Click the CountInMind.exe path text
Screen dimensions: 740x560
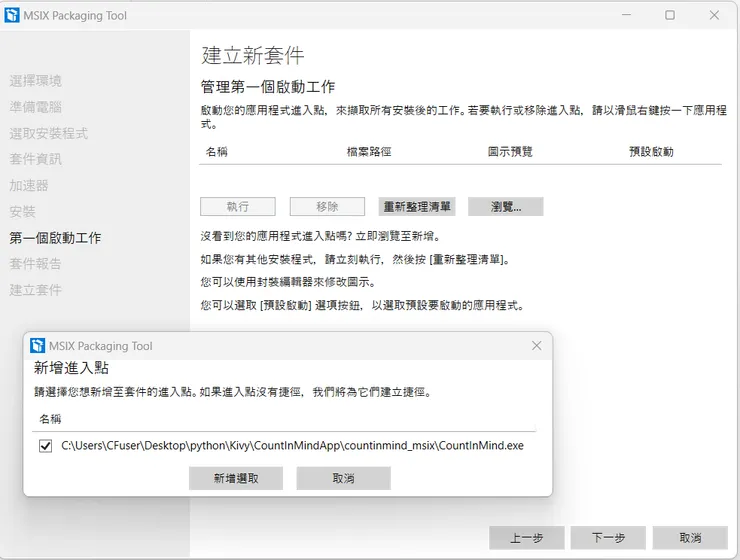pyautogui.click(x=293, y=446)
